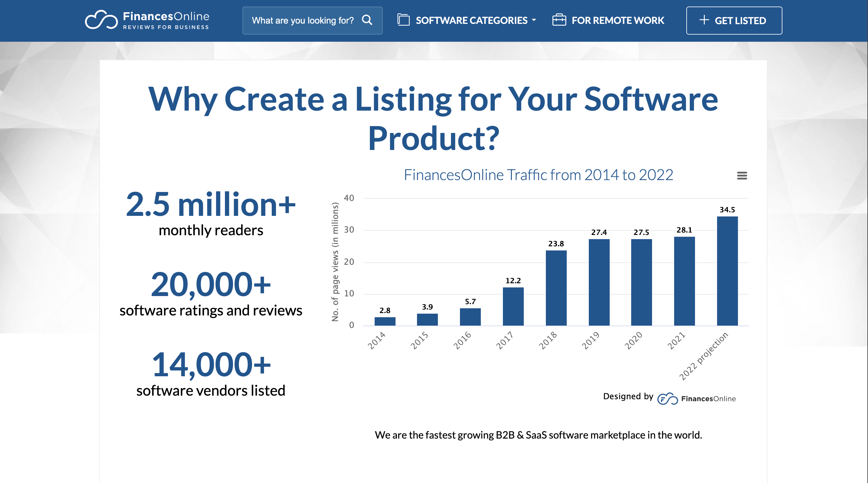Click the briefcase icon for Remote Work

(559, 20)
